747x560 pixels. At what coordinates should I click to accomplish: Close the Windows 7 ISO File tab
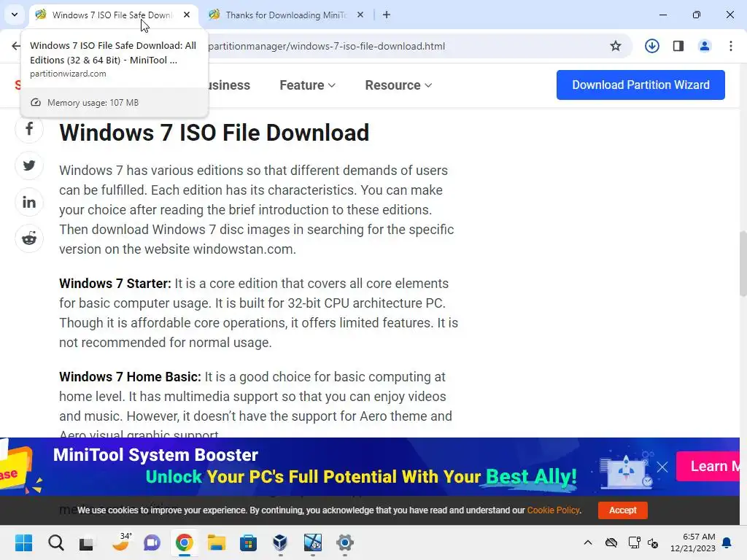click(x=187, y=15)
